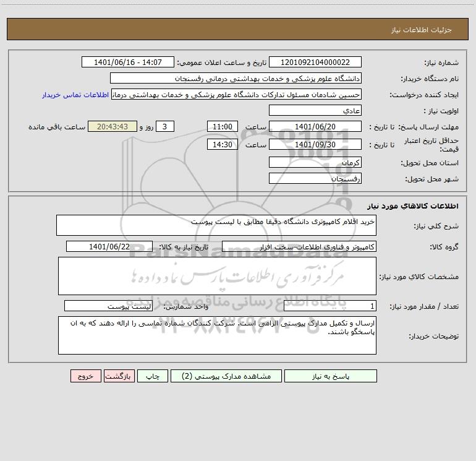476x461 pixels.
Task: Click the label شماره نیاز
Action: click(x=441, y=63)
